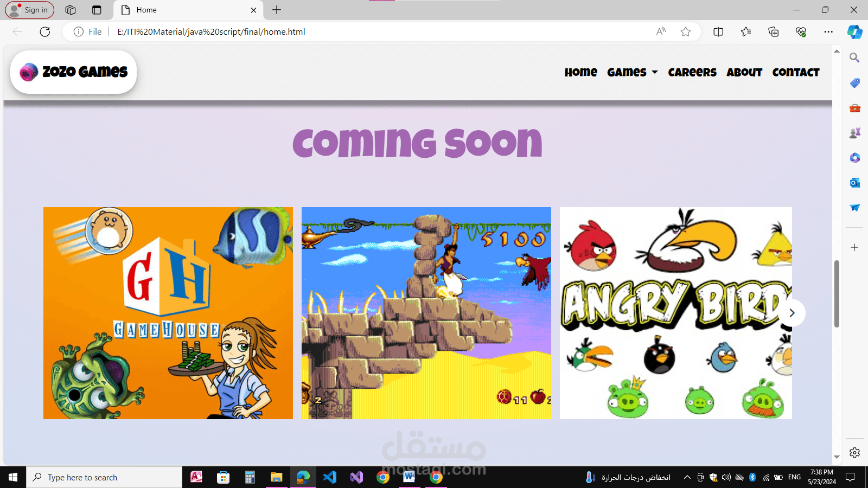Open the Collections icon

[x=774, y=31]
